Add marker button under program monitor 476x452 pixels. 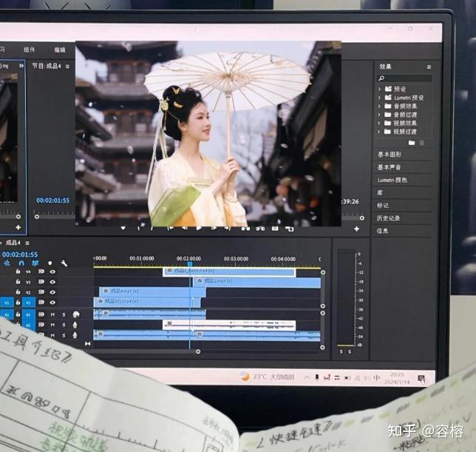123,228
